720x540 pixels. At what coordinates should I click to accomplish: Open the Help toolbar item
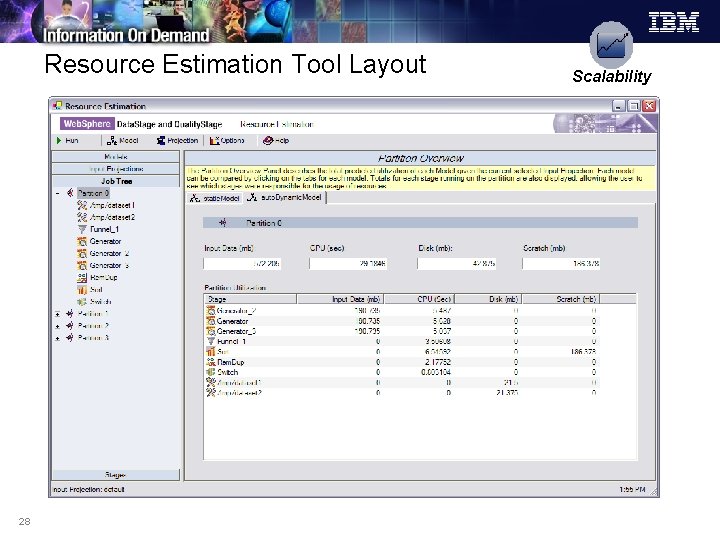pos(276,141)
